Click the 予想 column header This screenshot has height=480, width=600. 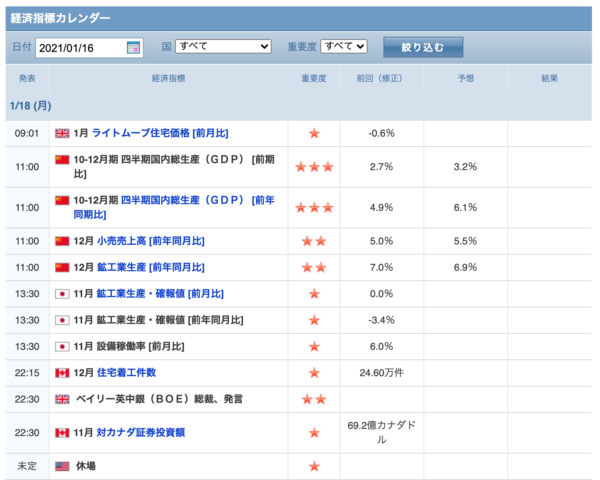tap(466, 78)
